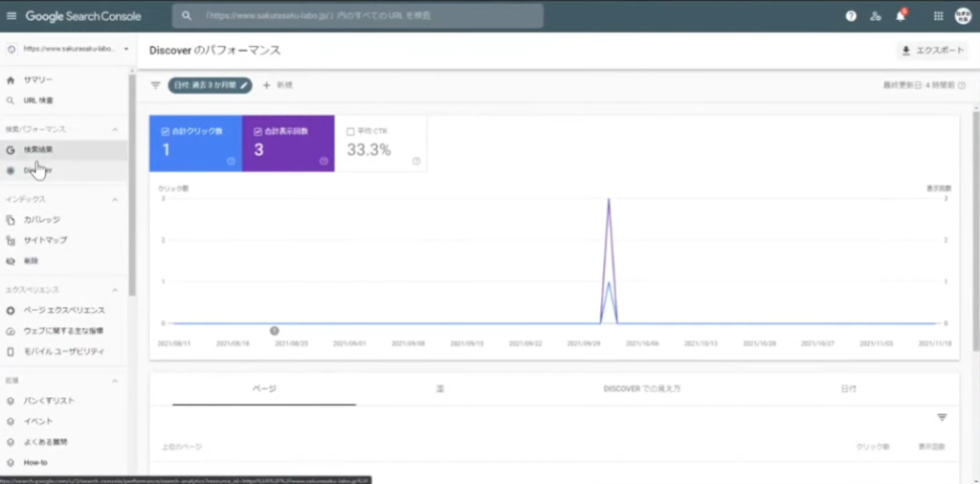
Task: Click the sitemap icon beside サイトマップ
Action: [10, 240]
